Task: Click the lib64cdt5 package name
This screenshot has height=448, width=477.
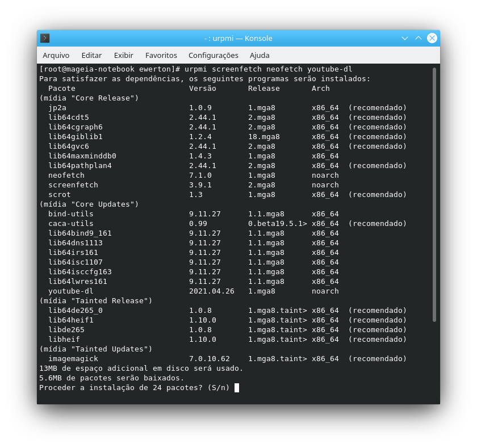Action: point(69,118)
